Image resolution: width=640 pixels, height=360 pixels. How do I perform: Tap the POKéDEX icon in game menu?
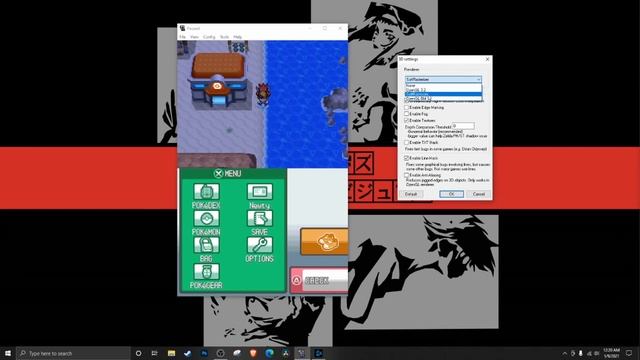coord(206,191)
